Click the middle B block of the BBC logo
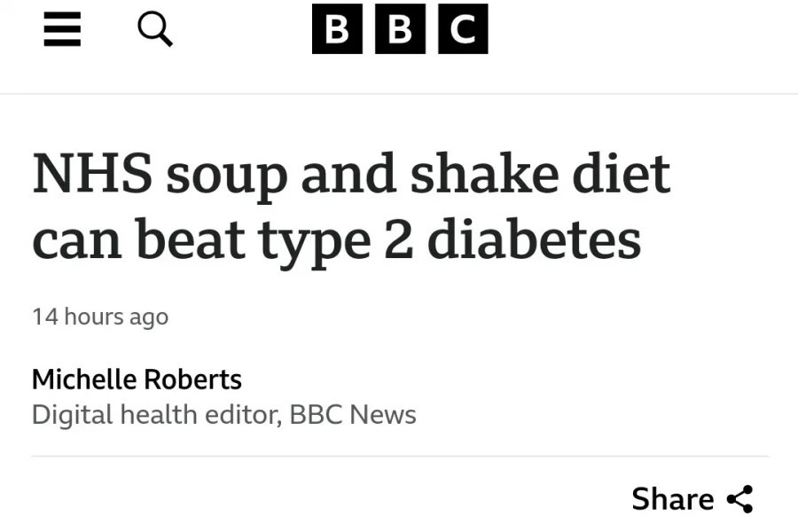The width and height of the screenshot is (798, 532). (400, 29)
